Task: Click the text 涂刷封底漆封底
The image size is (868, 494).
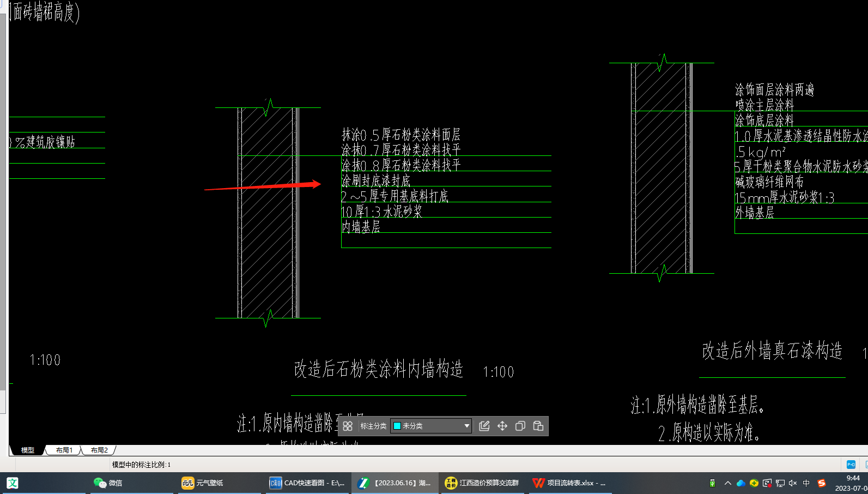Action: click(376, 180)
